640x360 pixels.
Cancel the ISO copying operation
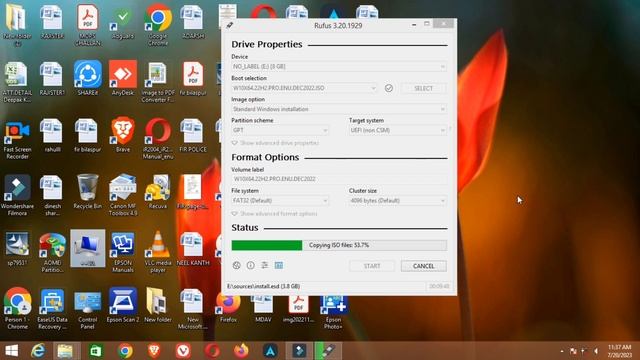(424, 266)
